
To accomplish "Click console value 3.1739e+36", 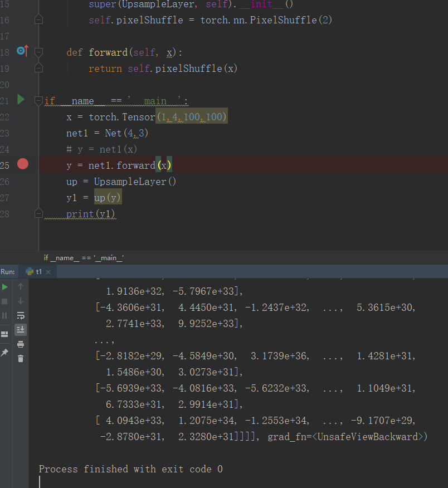I will point(280,356).
